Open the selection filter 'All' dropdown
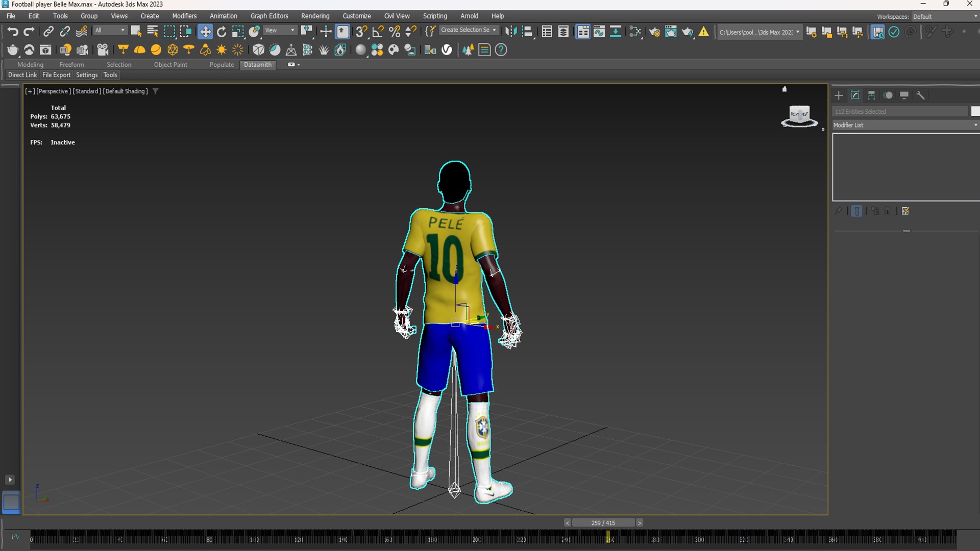Viewport: 980px width, 551px height. tap(110, 31)
